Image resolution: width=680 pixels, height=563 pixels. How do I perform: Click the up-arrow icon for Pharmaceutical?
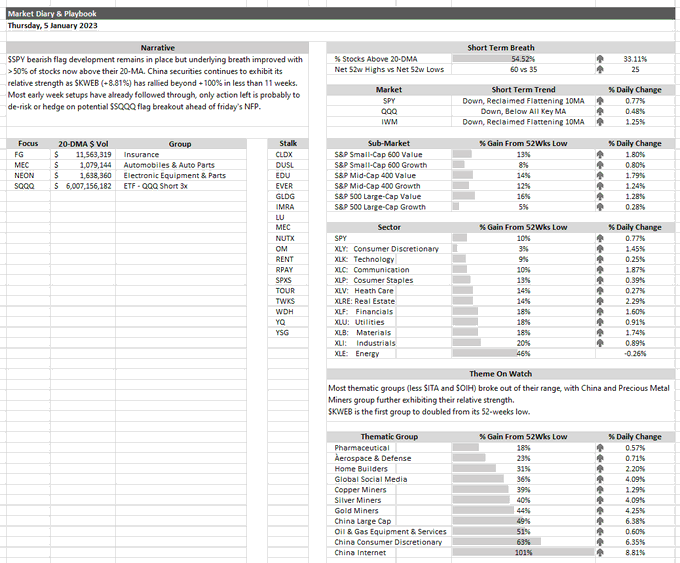coord(600,448)
